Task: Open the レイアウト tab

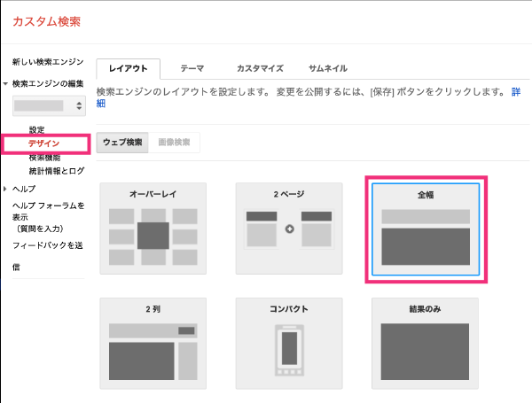Action: (x=128, y=68)
